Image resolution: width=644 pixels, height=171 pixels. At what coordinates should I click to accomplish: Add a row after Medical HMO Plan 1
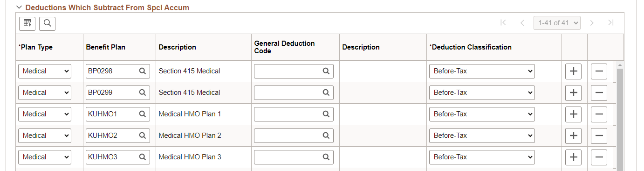point(574,114)
